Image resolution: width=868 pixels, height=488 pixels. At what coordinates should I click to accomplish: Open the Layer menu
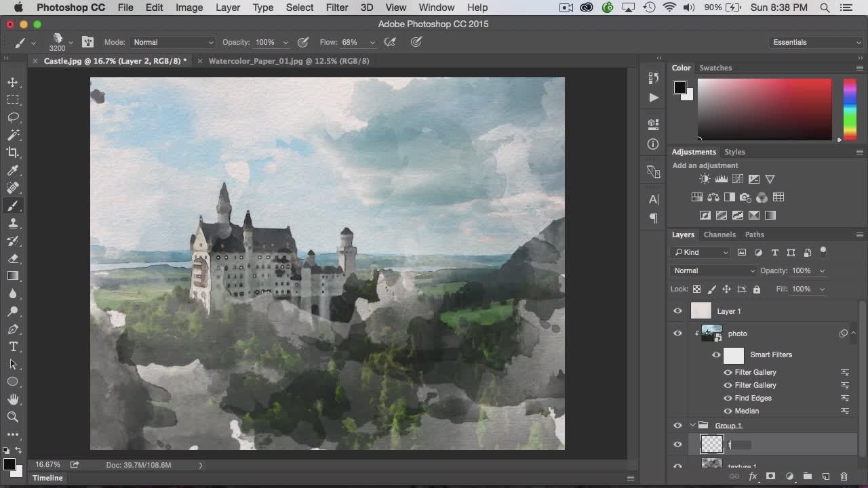[x=228, y=7]
